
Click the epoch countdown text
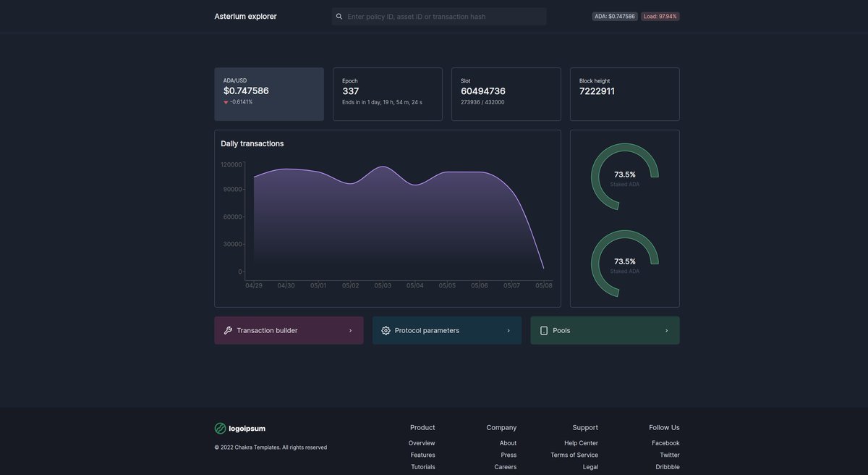[382, 102]
